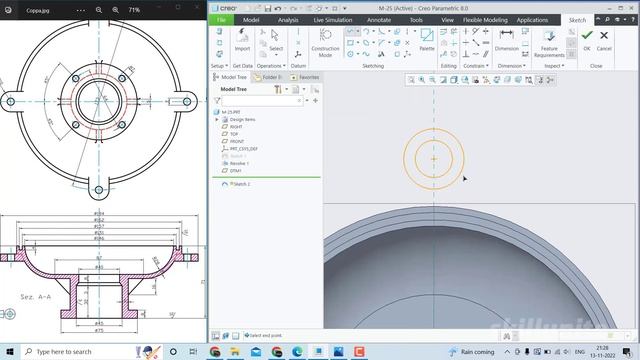The width and height of the screenshot is (640, 360).
Task: Open Feature Requirements in the Inspect group
Action: tap(549, 43)
